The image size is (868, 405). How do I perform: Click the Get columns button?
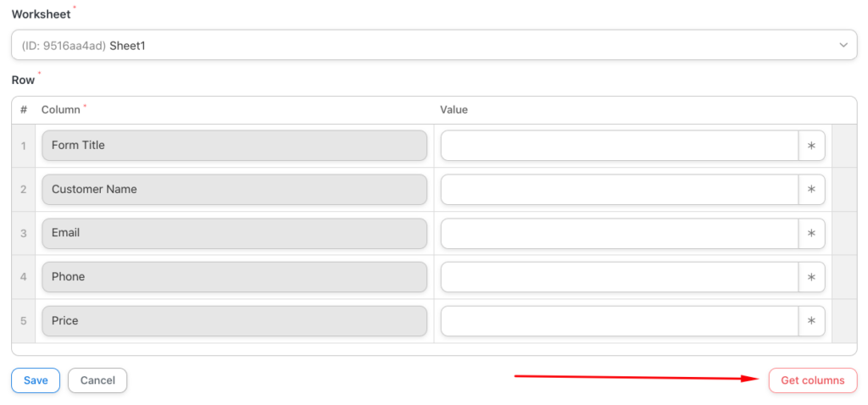(812, 380)
